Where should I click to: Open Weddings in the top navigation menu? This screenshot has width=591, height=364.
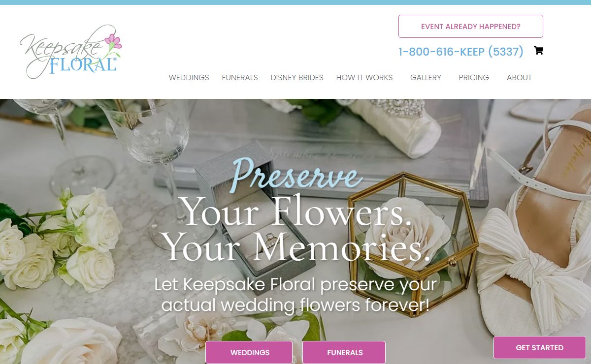coord(189,78)
